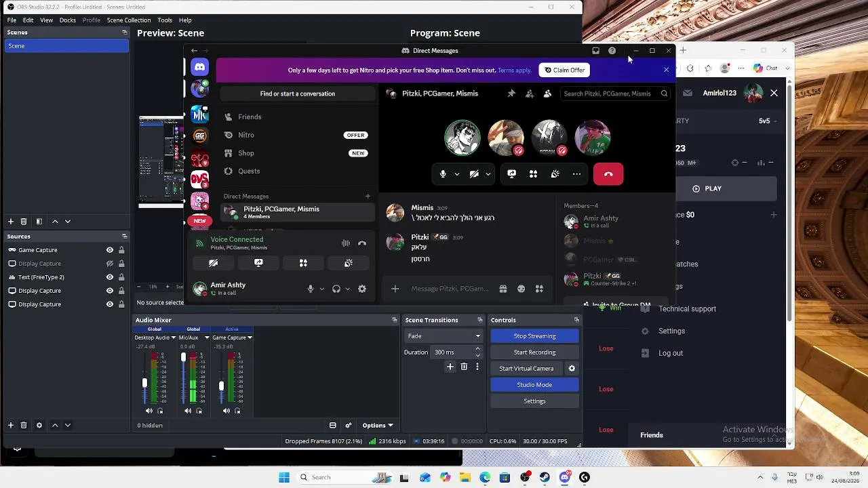Click the Claim Offer button
Screen dimensions: 868x488
click(564, 70)
